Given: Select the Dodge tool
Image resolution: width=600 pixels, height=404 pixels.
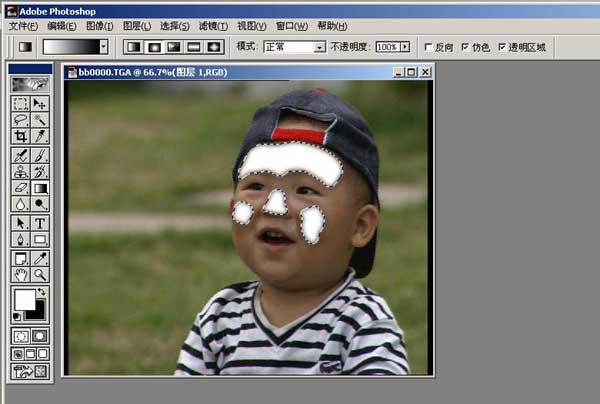Looking at the screenshot, I should pyautogui.click(x=40, y=204).
